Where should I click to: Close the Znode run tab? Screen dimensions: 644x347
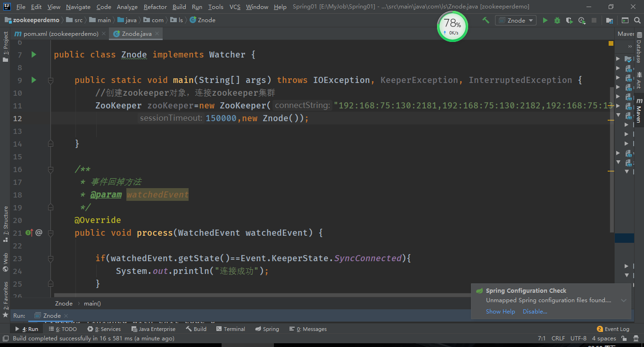[x=66, y=316]
